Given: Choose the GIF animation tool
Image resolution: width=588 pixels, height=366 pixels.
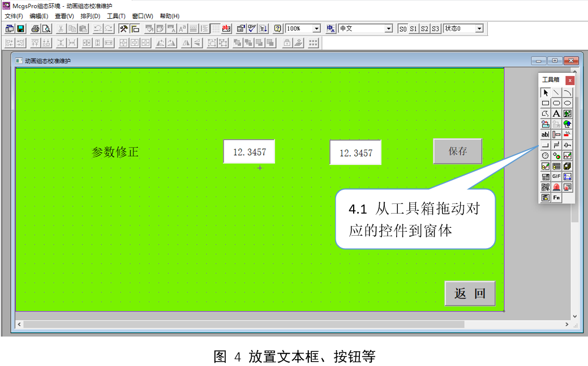Looking at the screenshot, I should 556,177.
